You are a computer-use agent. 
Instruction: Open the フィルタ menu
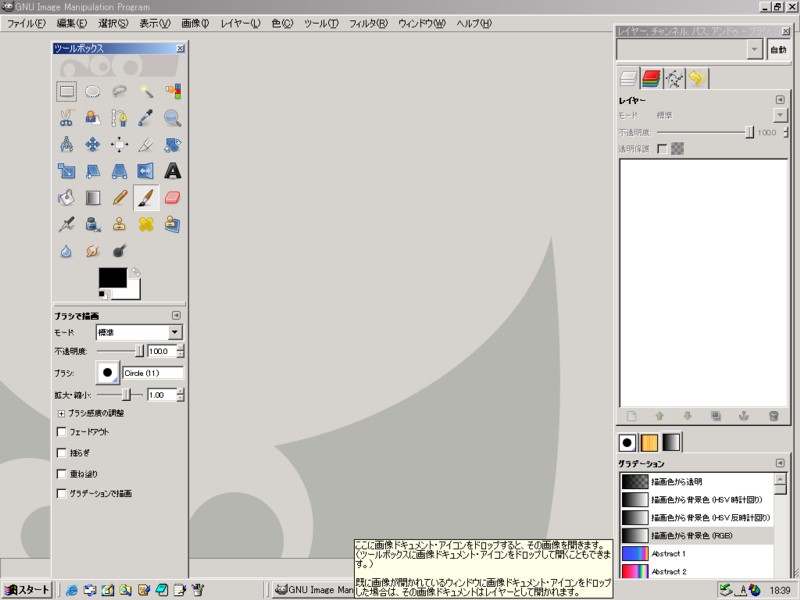[368, 23]
